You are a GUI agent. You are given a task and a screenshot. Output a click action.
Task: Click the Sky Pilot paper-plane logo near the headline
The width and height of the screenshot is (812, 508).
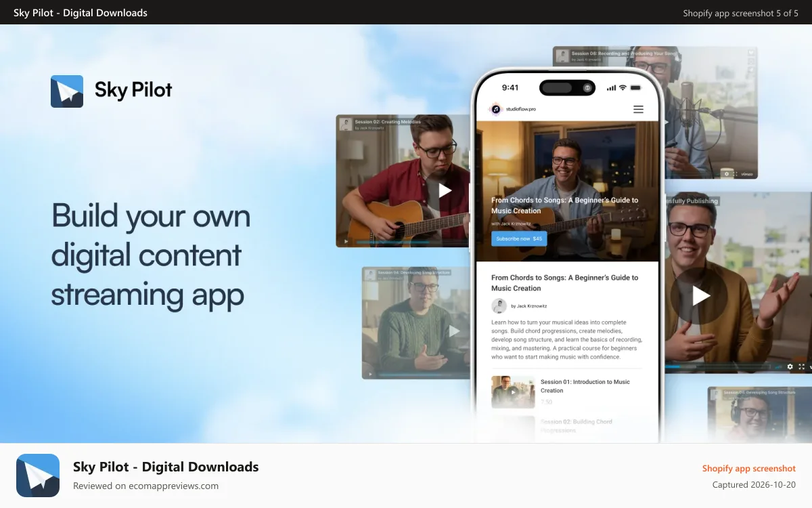67,91
